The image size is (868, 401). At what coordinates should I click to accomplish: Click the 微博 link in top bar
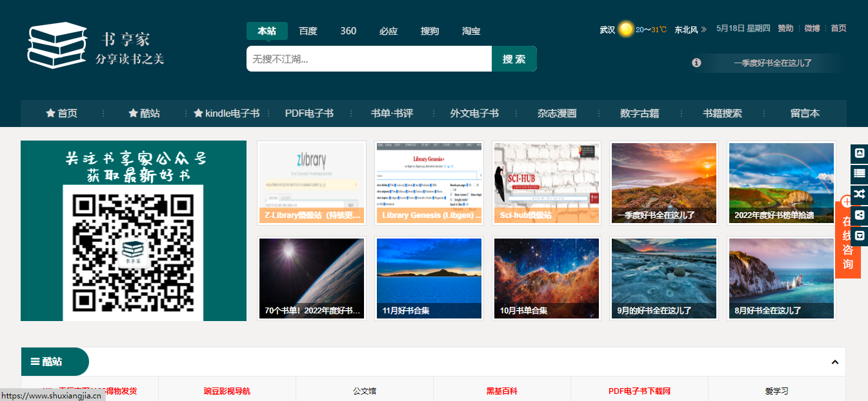[812, 28]
